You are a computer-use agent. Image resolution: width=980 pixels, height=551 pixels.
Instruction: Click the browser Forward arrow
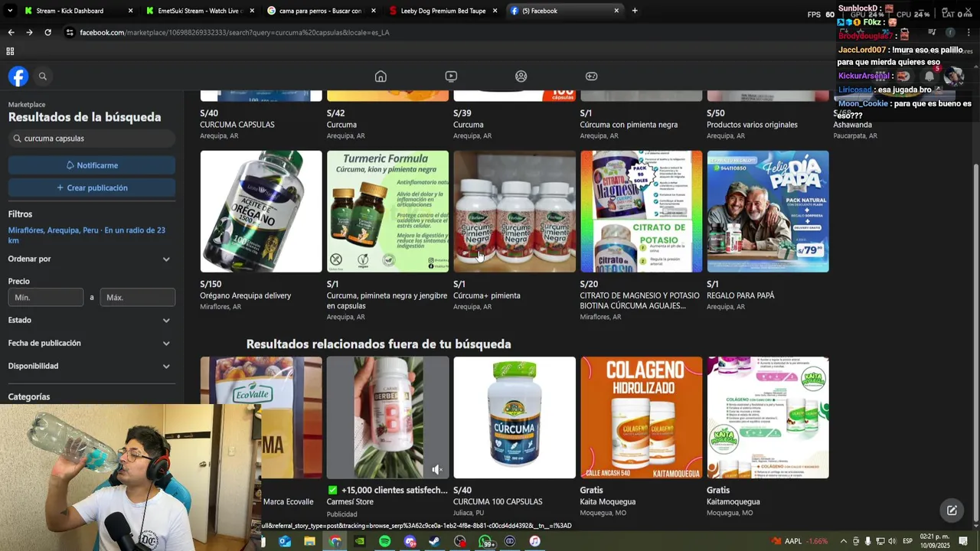(29, 32)
